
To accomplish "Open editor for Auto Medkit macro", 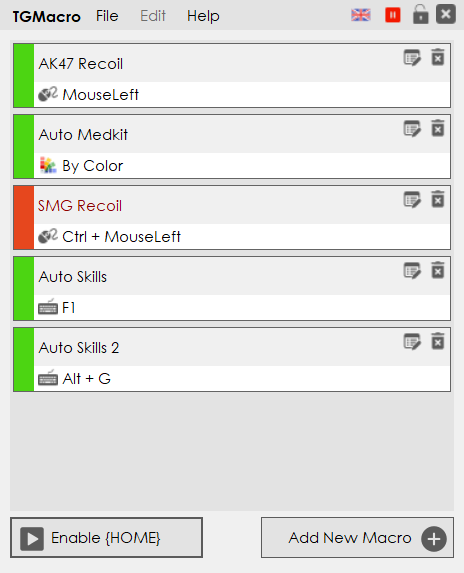I will click(x=412, y=129).
